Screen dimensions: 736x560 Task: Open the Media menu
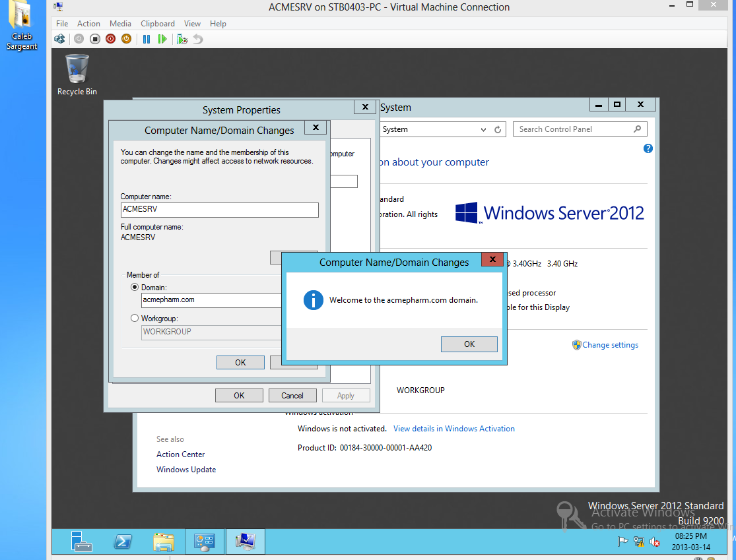[120, 24]
